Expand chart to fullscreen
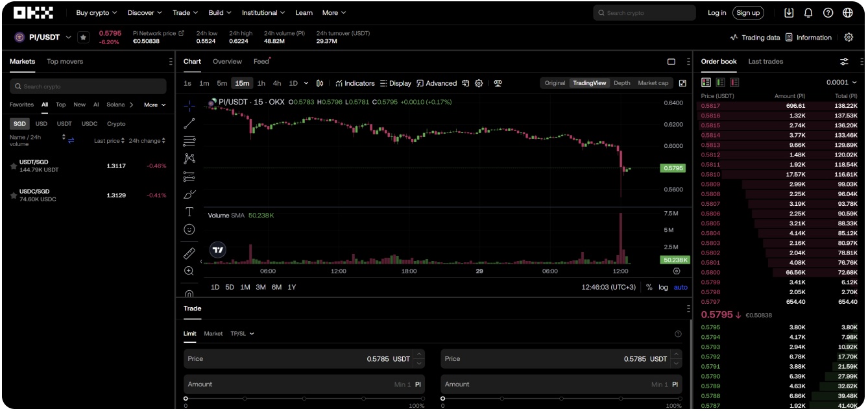Viewport: 868px width, 411px height. [x=682, y=83]
